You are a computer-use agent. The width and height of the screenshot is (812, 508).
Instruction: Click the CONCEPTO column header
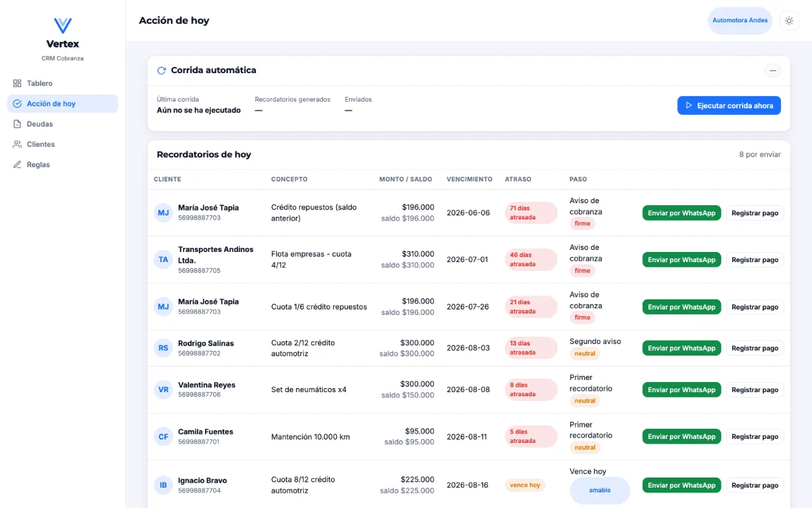point(289,179)
